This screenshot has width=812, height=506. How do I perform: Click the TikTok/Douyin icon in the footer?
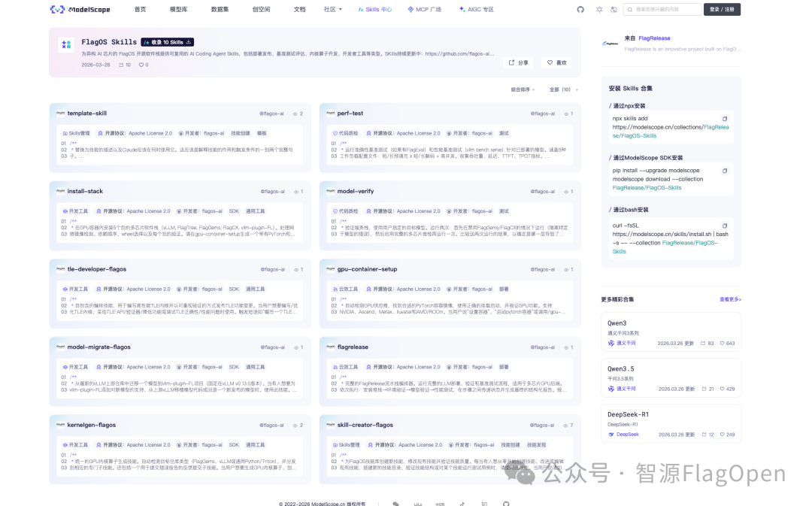[x=462, y=504]
